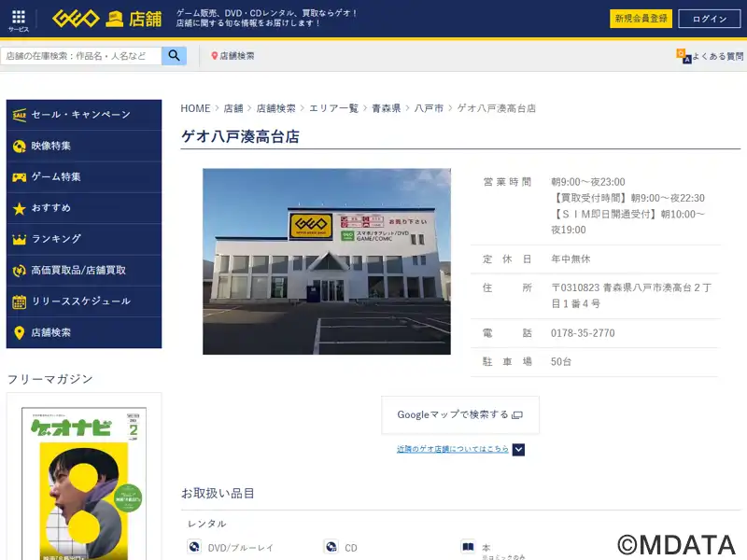Open 高価買取品/店舗買取 menu item
This screenshot has width=747, height=560.
click(x=84, y=271)
